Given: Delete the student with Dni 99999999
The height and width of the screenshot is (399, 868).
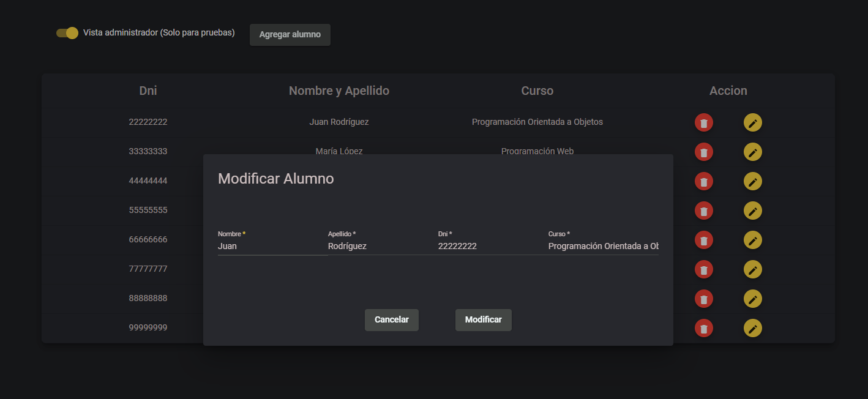Looking at the screenshot, I should [703, 328].
